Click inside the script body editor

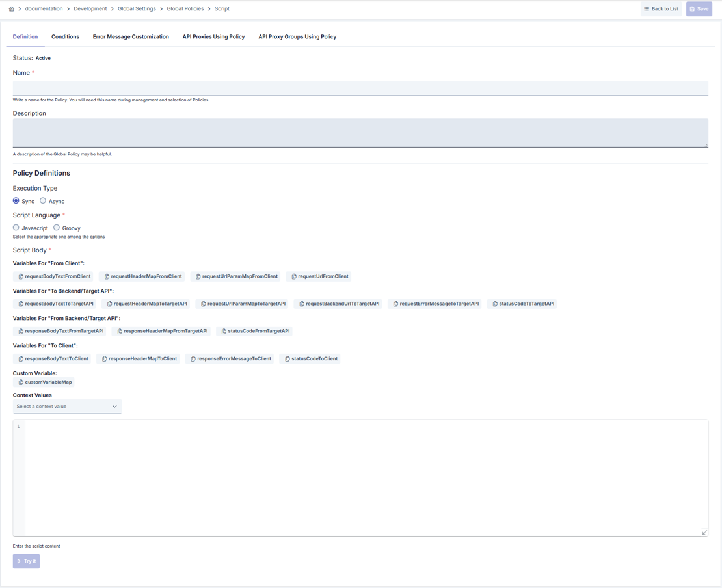[x=366, y=478]
